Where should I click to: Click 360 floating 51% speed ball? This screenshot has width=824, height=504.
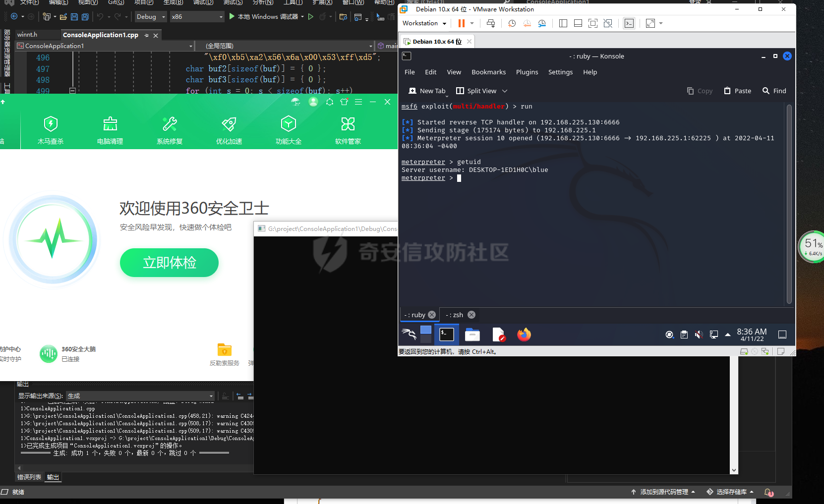[812, 247]
